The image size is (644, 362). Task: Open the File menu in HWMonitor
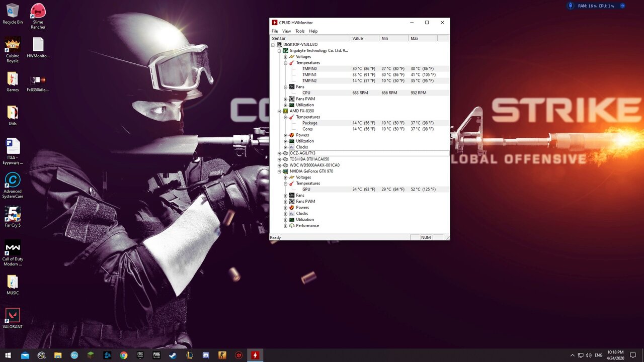[275, 31]
